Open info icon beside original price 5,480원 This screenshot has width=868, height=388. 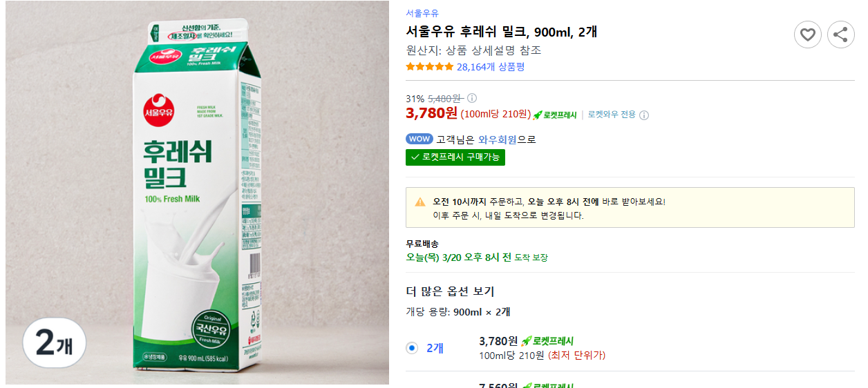pyautogui.click(x=472, y=98)
